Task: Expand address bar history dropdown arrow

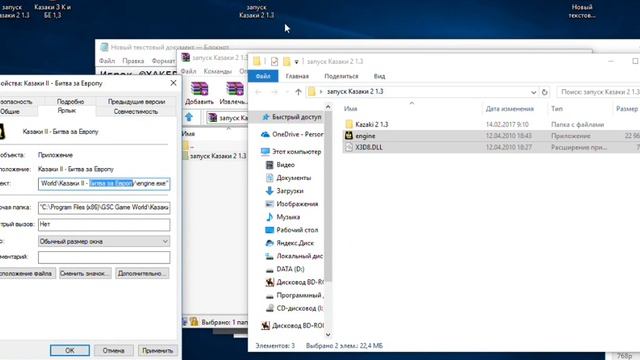Action: click(x=533, y=92)
